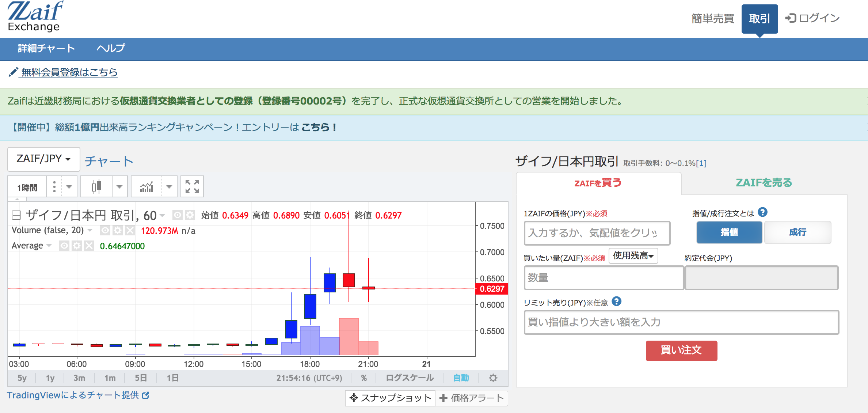Image resolution: width=868 pixels, height=413 pixels.
Task: Open Average indicator settings gear
Action: pyautogui.click(x=77, y=246)
